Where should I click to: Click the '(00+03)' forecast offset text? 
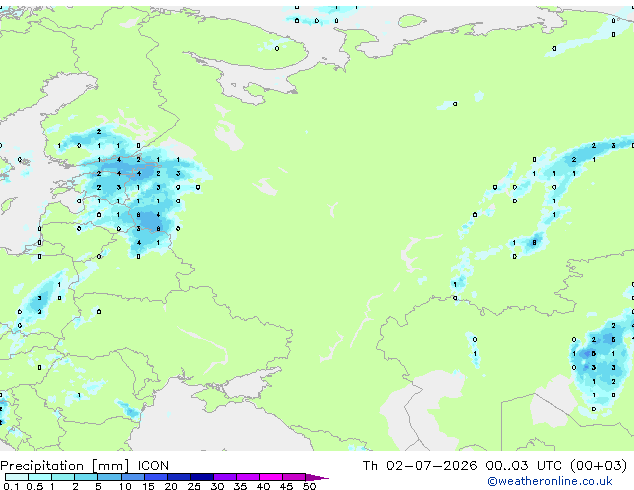[599, 466]
